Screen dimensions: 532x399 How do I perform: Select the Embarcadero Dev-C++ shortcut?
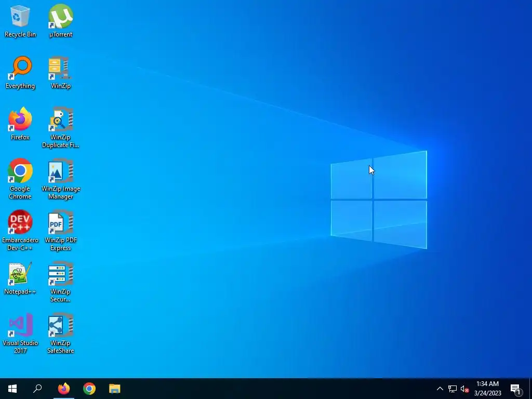click(x=20, y=231)
